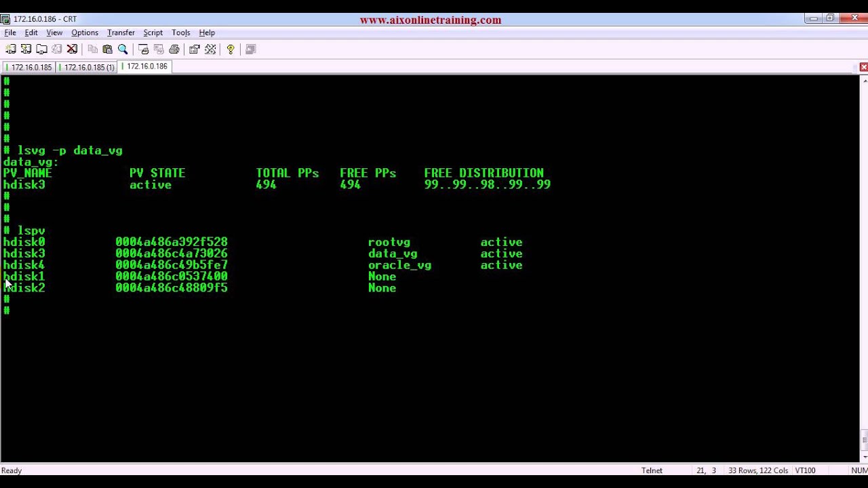Click the Reconnect toolbar icon

(x=57, y=49)
